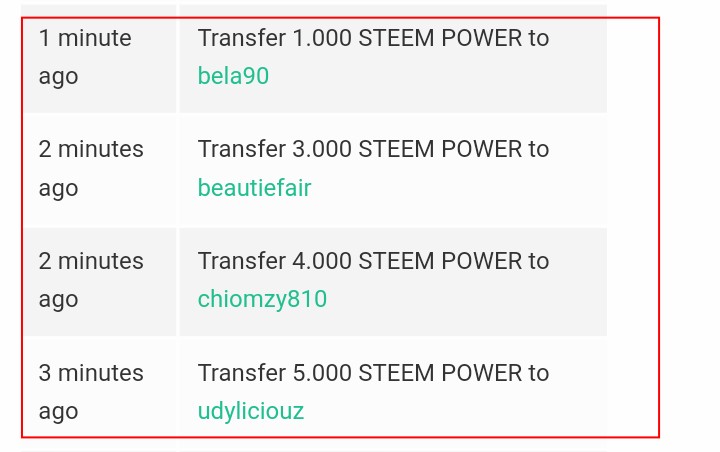
Task: Click "STEEM POWER" in the bela90 row
Action: click(x=440, y=38)
